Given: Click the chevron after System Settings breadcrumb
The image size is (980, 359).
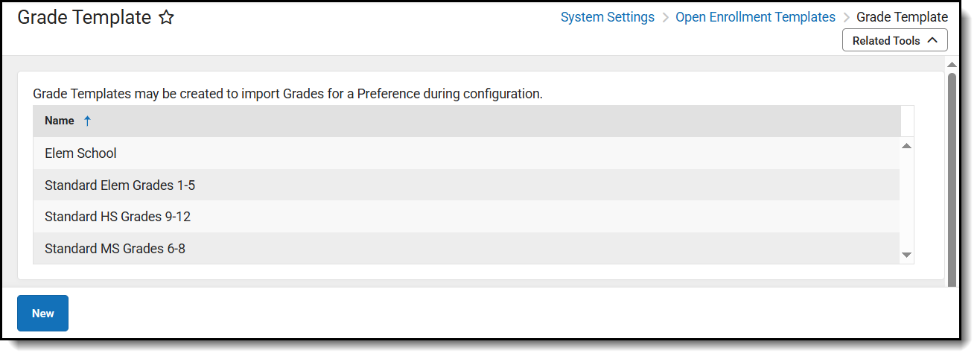Looking at the screenshot, I should [665, 17].
